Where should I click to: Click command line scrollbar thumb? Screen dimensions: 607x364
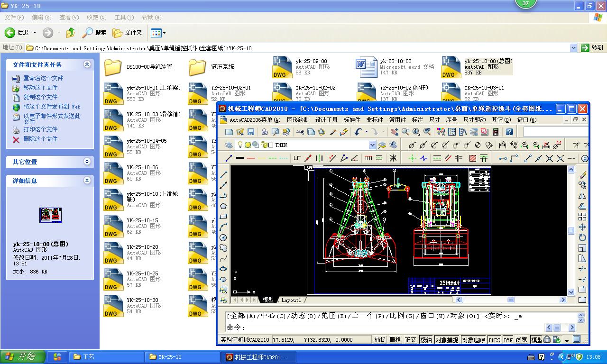tap(557, 327)
